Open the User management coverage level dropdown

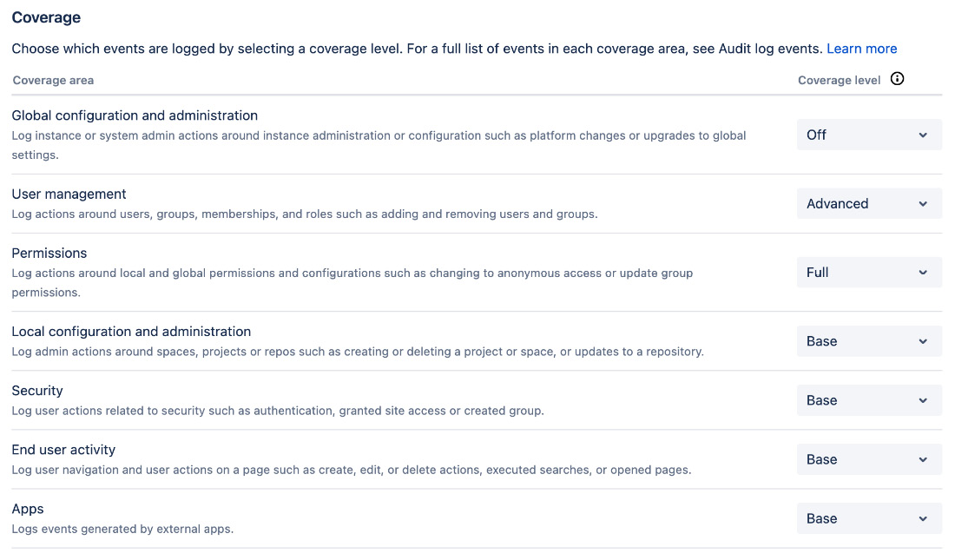[x=868, y=203]
